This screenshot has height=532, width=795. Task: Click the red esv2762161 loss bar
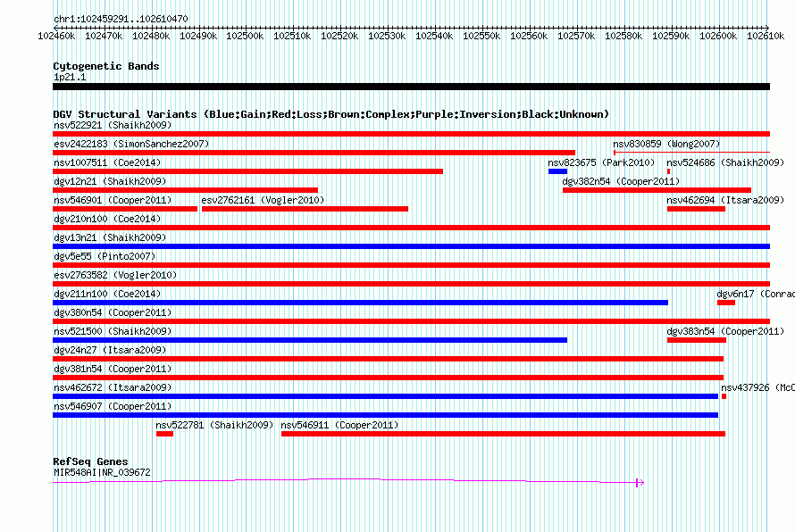pyautogui.click(x=305, y=209)
